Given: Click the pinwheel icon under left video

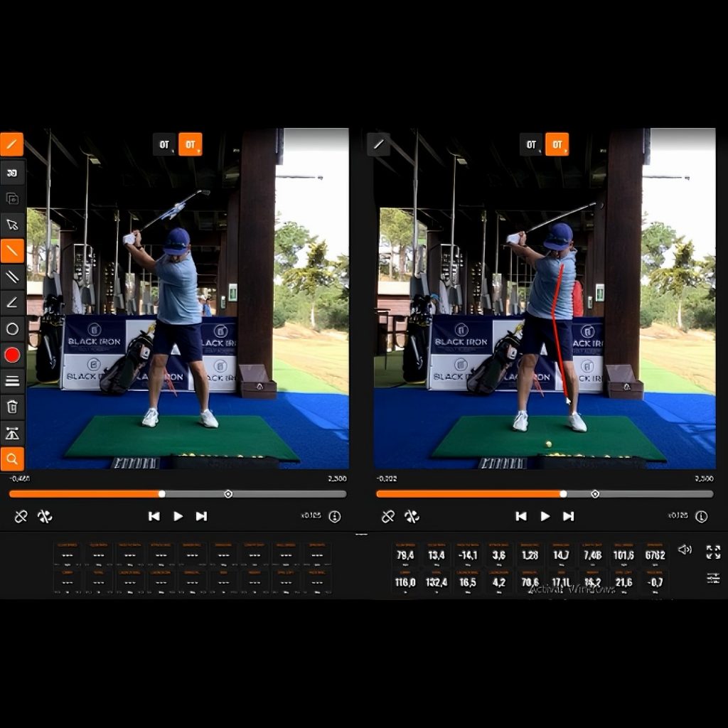Looking at the screenshot, I should [x=45, y=516].
